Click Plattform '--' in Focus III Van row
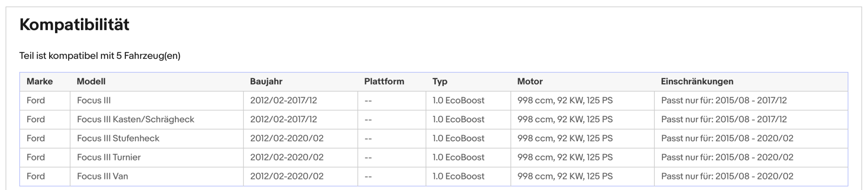Viewport: 868px width, 190px height. pos(368,176)
